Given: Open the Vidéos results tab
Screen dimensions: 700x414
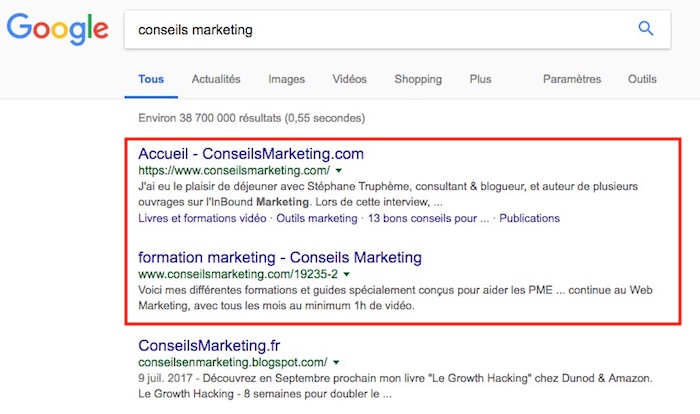Looking at the screenshot, I should (x=349, y=79).
